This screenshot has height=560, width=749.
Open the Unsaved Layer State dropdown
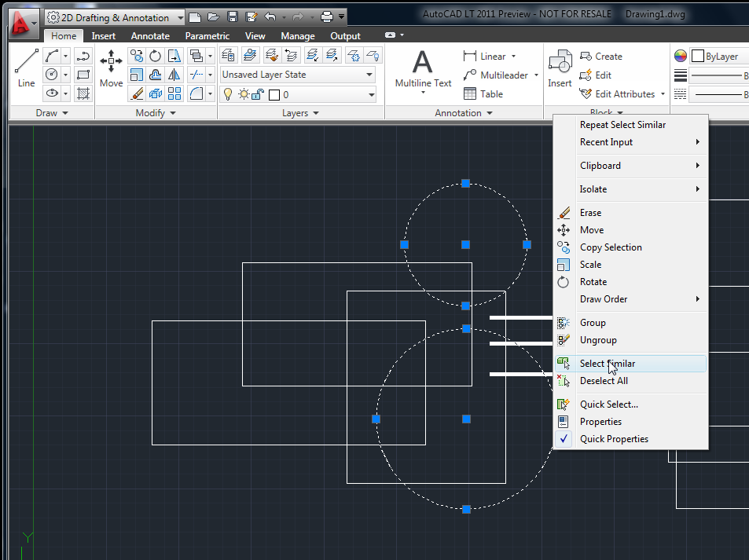click(x=369, y=74)
